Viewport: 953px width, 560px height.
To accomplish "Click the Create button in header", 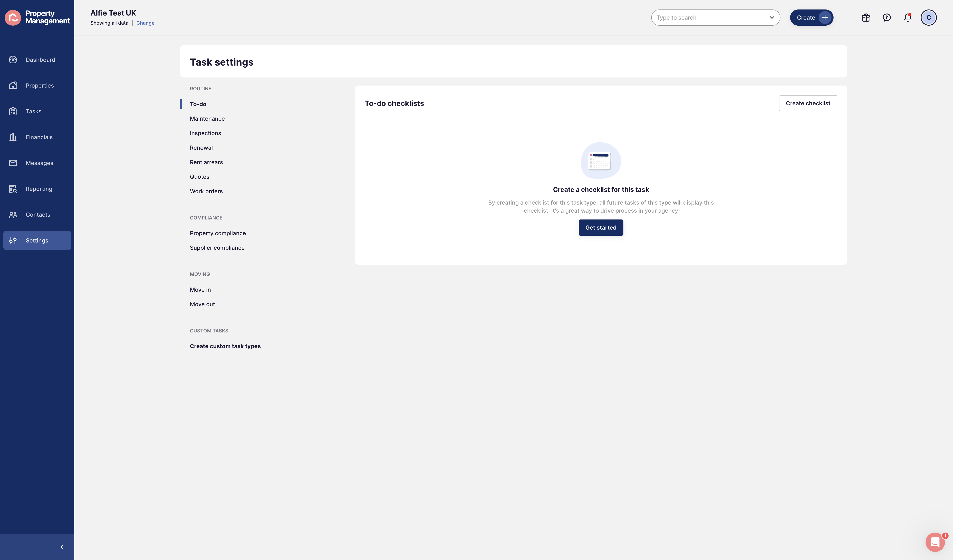I will pyautogui.click(x=812, y=17).
